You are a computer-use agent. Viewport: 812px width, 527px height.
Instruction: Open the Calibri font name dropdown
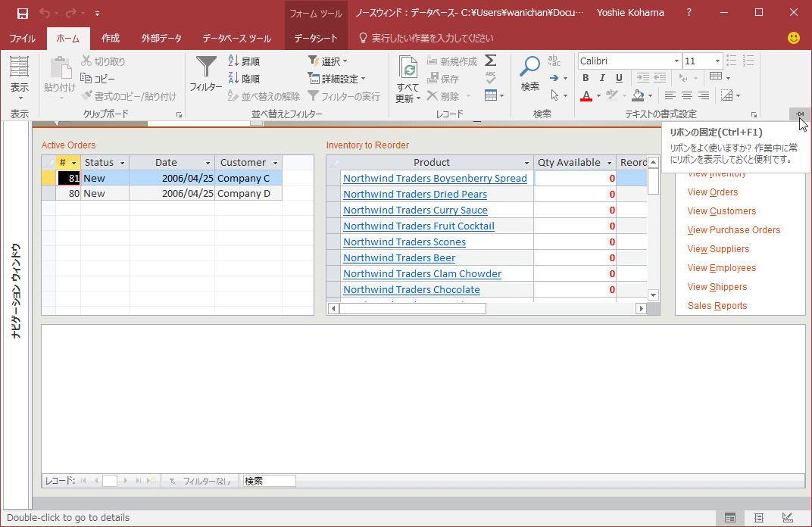tap(676, 61)
